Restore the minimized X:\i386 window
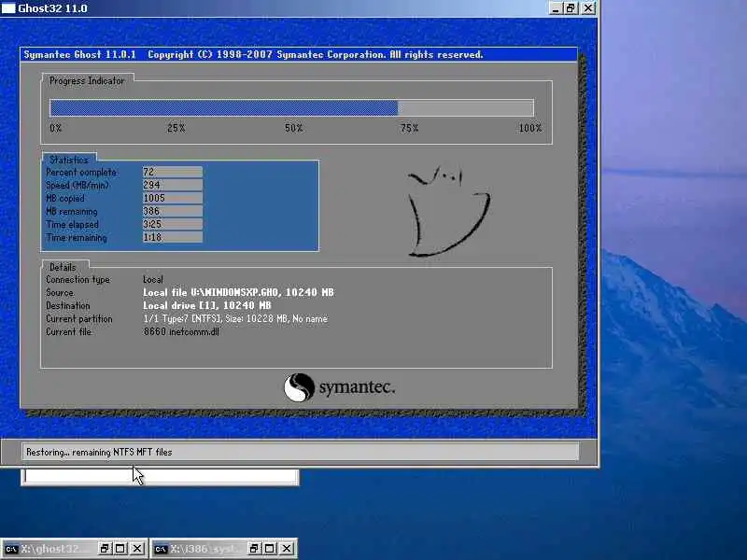The width and height of the screenshot is (747, 560). tap(254, 549)
